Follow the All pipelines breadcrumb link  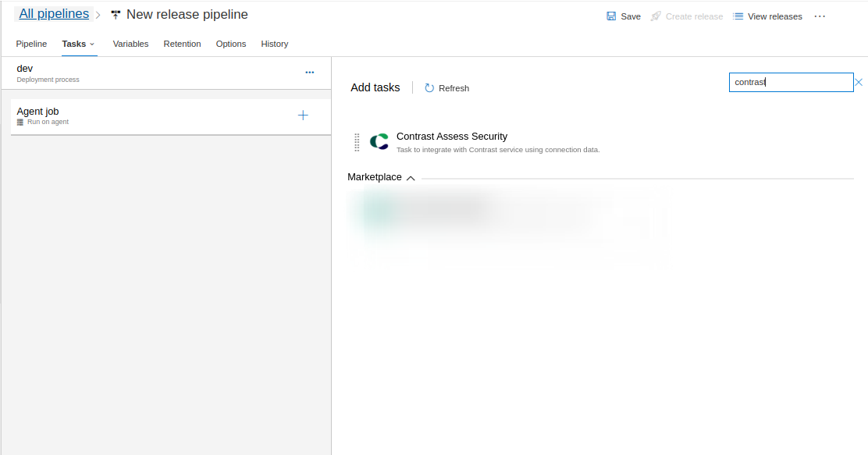[54, 14]
